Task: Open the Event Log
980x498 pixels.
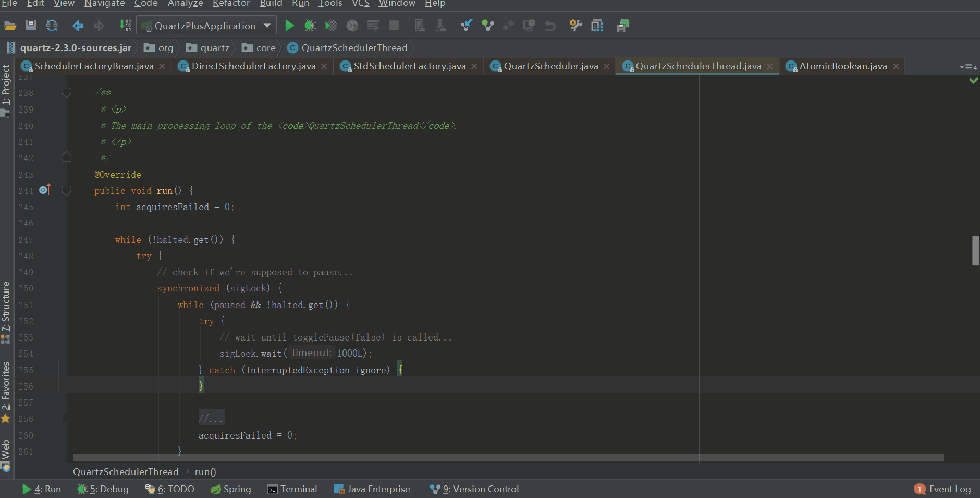Action: click(x=942, y=489)
